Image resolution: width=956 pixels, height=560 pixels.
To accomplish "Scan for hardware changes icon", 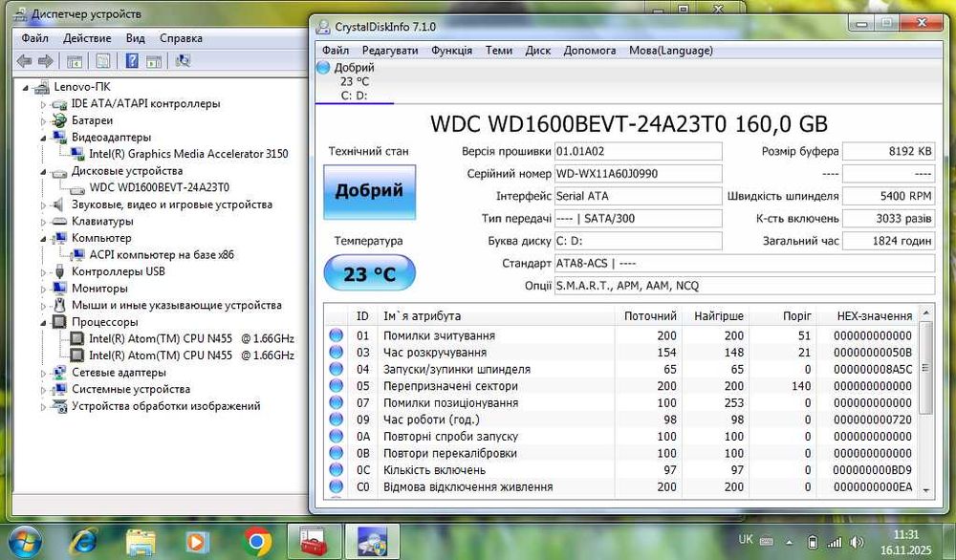I will pyautogui.click(x=183, y=61).
